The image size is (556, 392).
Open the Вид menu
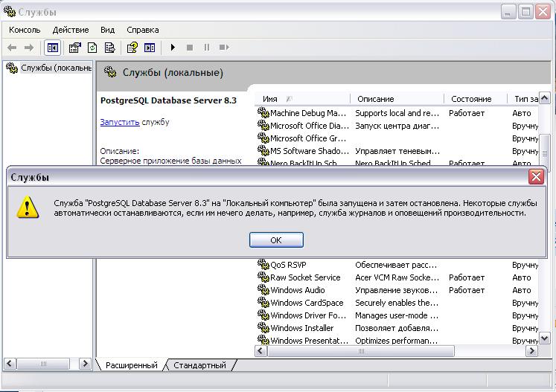107,30
